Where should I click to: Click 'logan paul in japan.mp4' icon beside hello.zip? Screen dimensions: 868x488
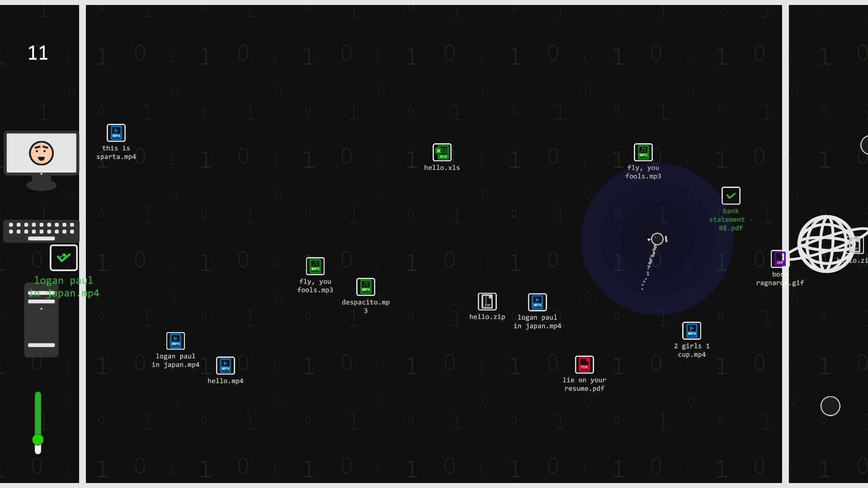[x=537, y=302]
